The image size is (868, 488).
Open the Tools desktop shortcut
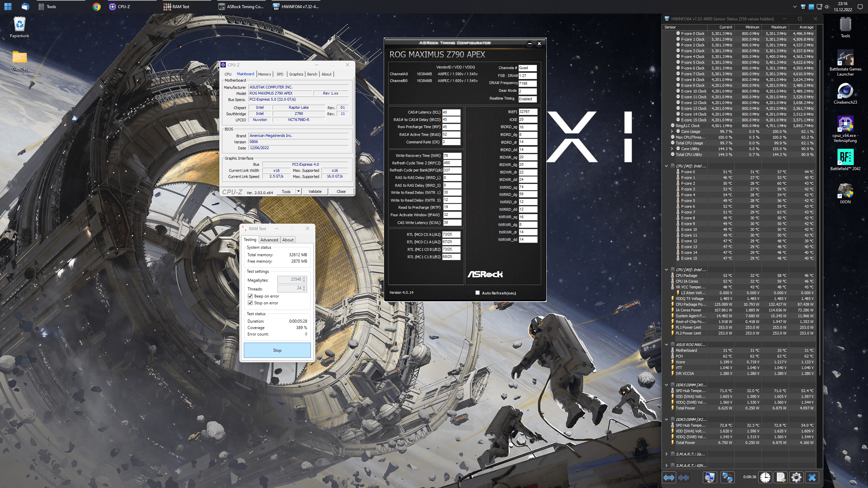845,27
